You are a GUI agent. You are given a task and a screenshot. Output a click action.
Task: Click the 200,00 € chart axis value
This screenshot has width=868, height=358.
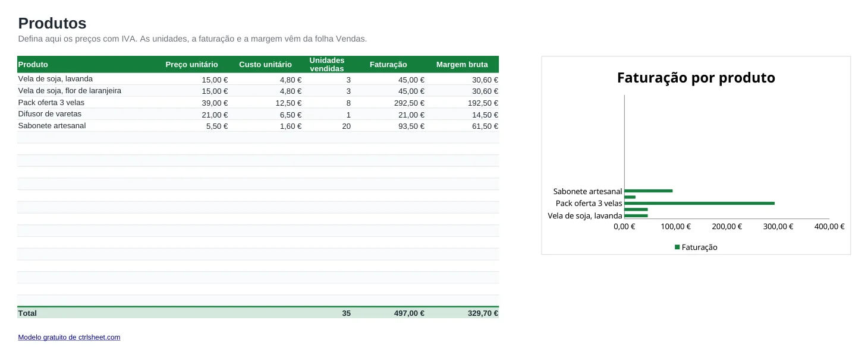(x=727, y=226)
